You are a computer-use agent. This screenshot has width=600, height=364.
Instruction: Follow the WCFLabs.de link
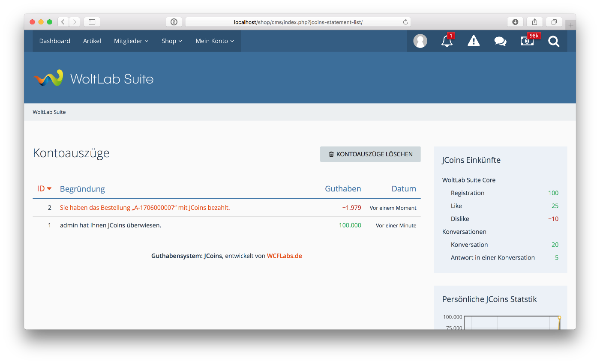point(284,256)
